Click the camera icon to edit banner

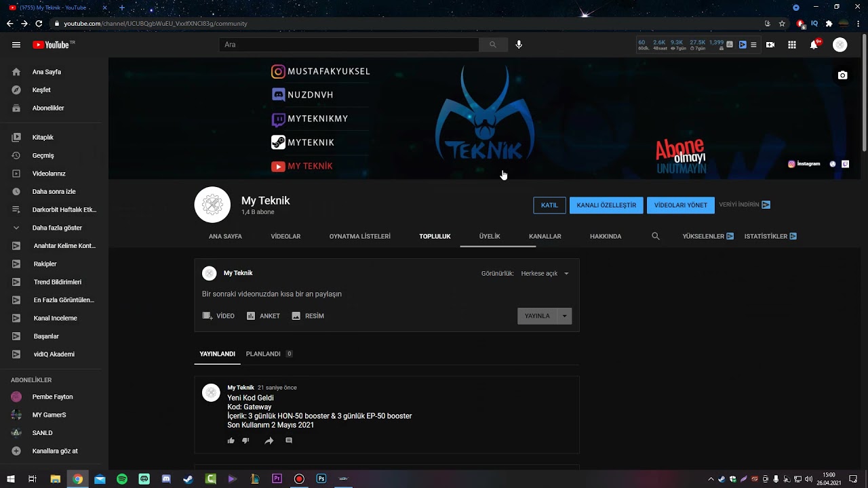tap(842, 75)
